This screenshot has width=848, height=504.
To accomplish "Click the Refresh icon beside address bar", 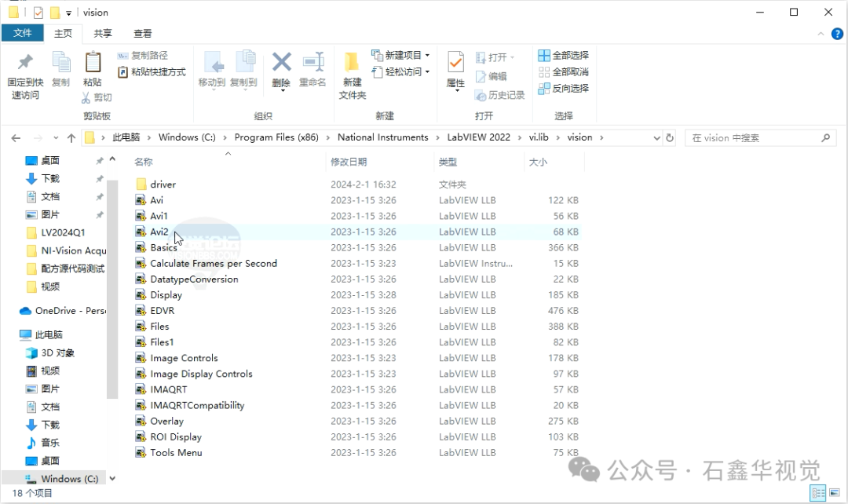I will (670, 138).
